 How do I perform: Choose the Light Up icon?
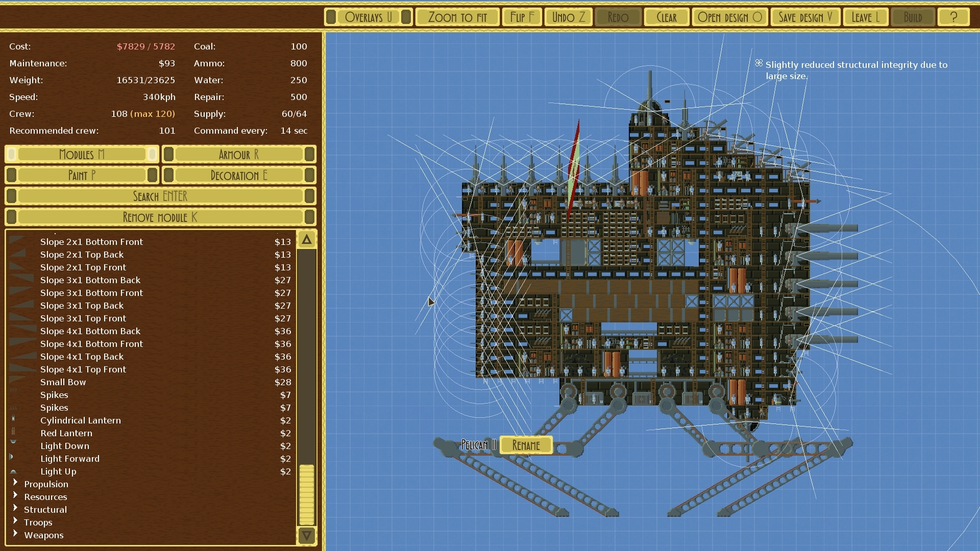pos(13,471)
